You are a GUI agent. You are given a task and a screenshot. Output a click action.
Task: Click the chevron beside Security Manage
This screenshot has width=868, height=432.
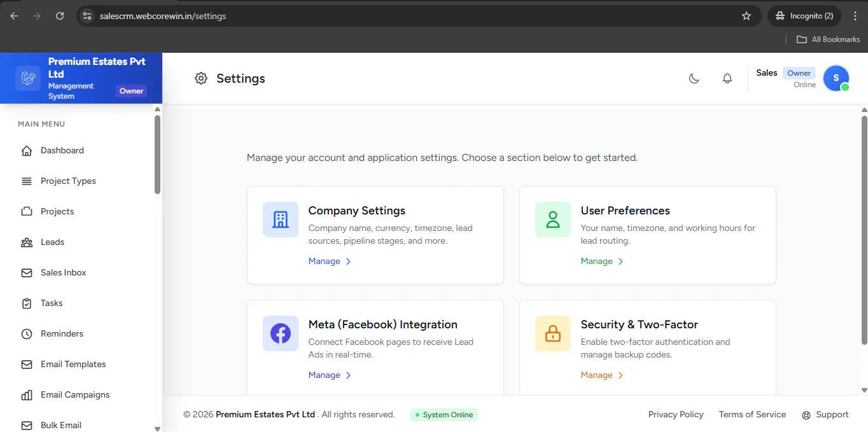point(620,375)
